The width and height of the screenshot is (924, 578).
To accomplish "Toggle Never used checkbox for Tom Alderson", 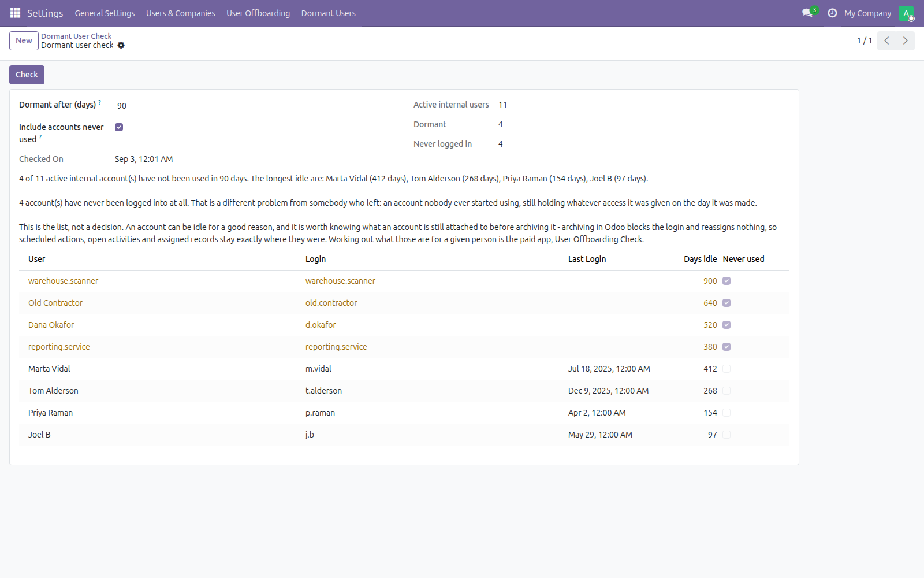I will pyautogui.click(x=726, y=391).
